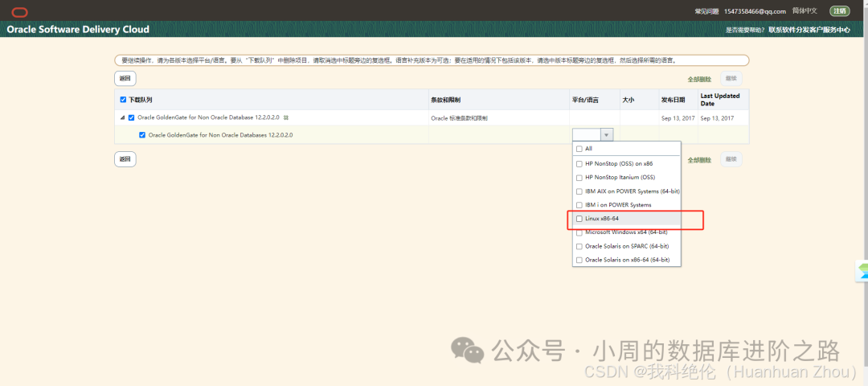Uncheck Oracle GoldenGate for Non Oracle Databases child row
Viewport: 868px width, 386px height.
pyautogui.click(x=142, y=135)
